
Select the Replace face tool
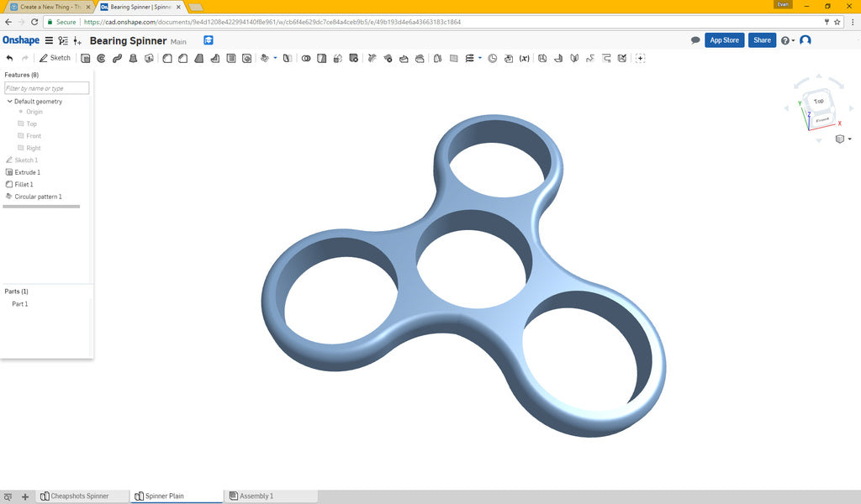(x=420, y=58)
